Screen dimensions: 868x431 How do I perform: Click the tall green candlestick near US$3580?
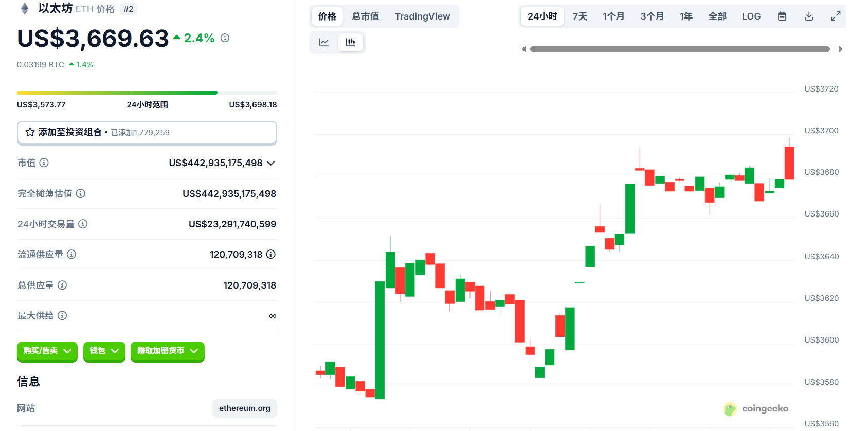coord(380,340)
